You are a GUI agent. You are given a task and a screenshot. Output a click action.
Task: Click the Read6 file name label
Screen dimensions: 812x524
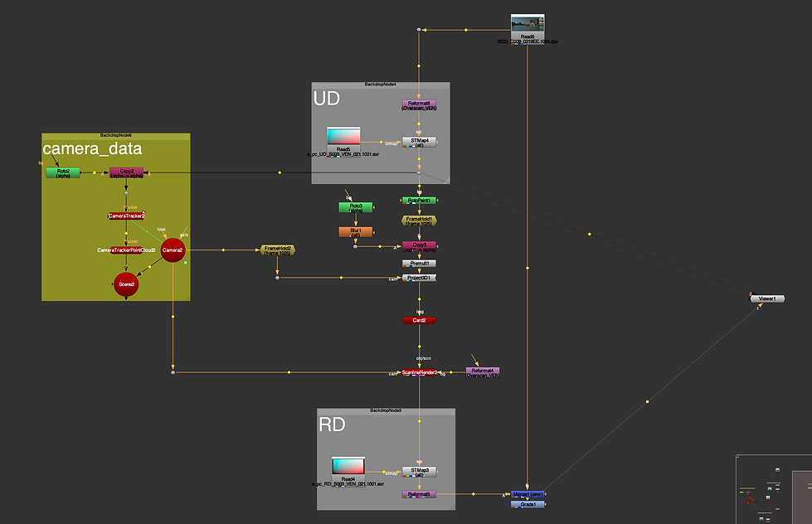(528, 42)
